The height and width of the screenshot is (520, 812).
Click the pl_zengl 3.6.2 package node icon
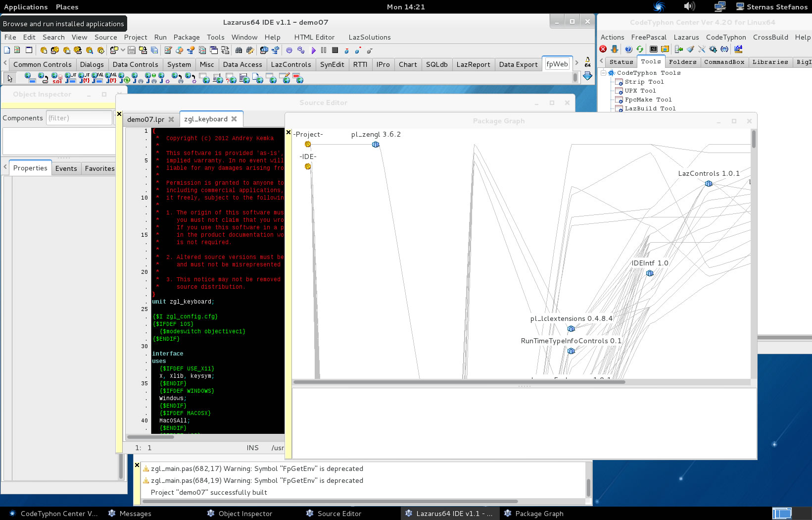click(376, 144)
